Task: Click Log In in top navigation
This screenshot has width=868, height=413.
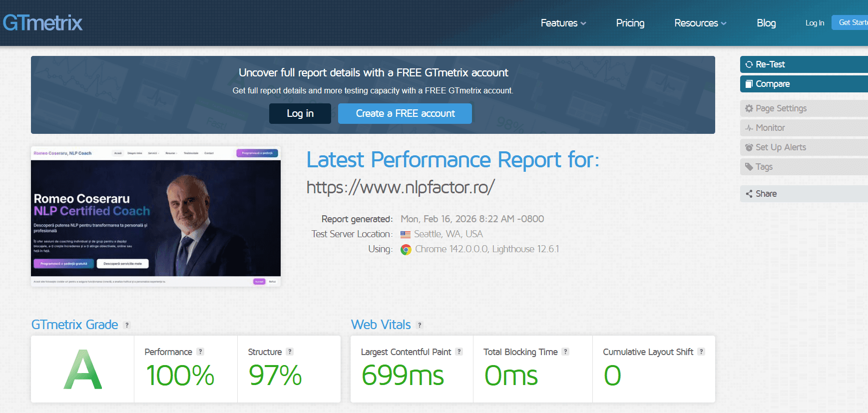Action: (x=815, y=23)
